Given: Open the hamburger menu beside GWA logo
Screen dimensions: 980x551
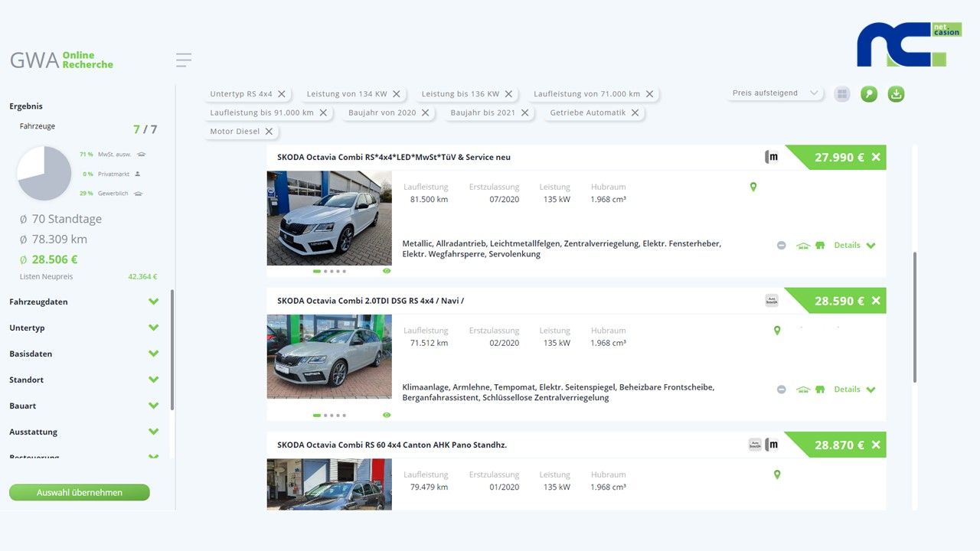Looking at the screenshot, I should point(183,60).
